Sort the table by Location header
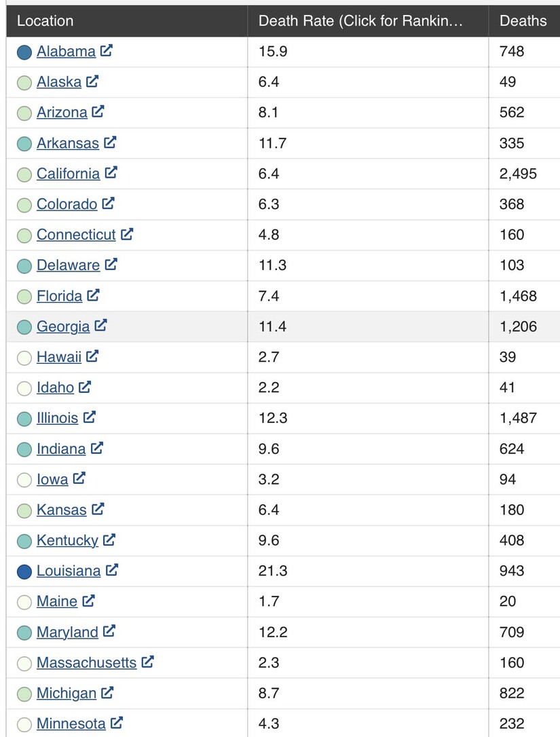 tap(45, 21)
